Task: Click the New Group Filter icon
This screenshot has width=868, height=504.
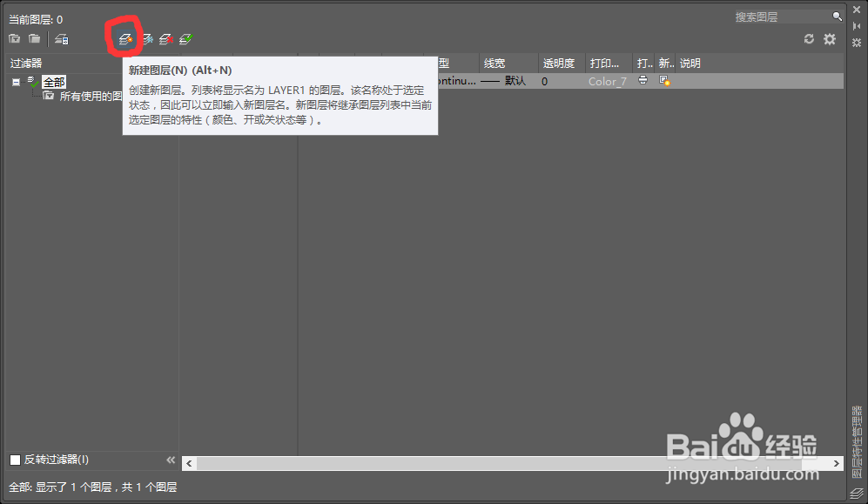Action: pyautogui.click(x=34, y=38)
